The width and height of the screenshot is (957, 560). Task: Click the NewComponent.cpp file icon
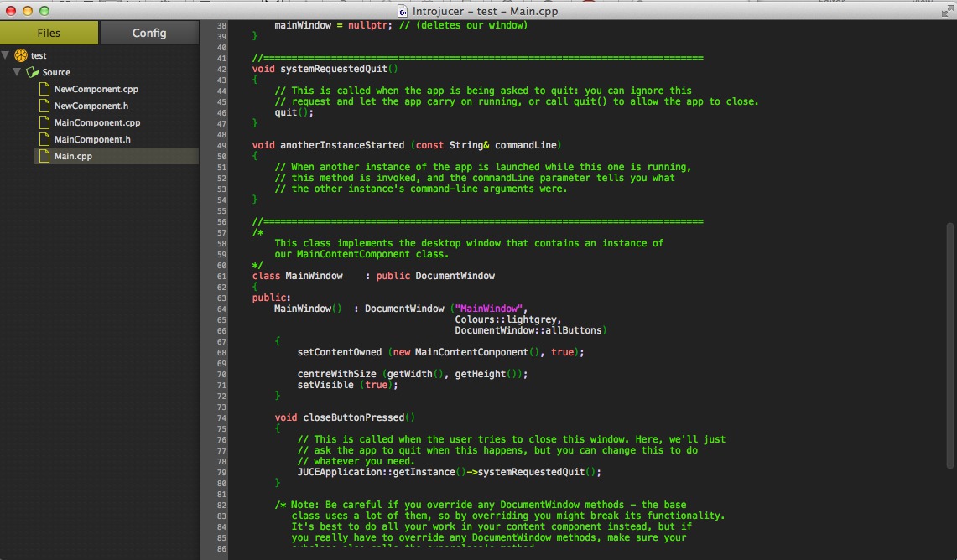[44, 89]
